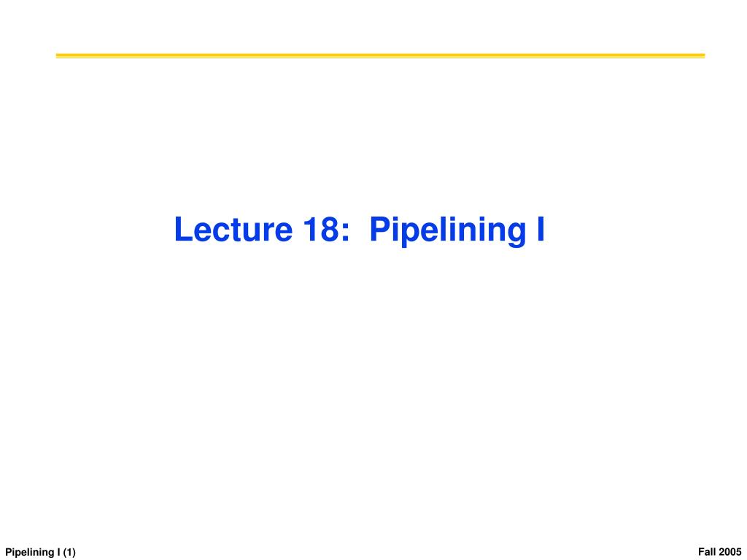
Task: Click the footer "I" numeral before "(1)"
Action: point(58,553)
